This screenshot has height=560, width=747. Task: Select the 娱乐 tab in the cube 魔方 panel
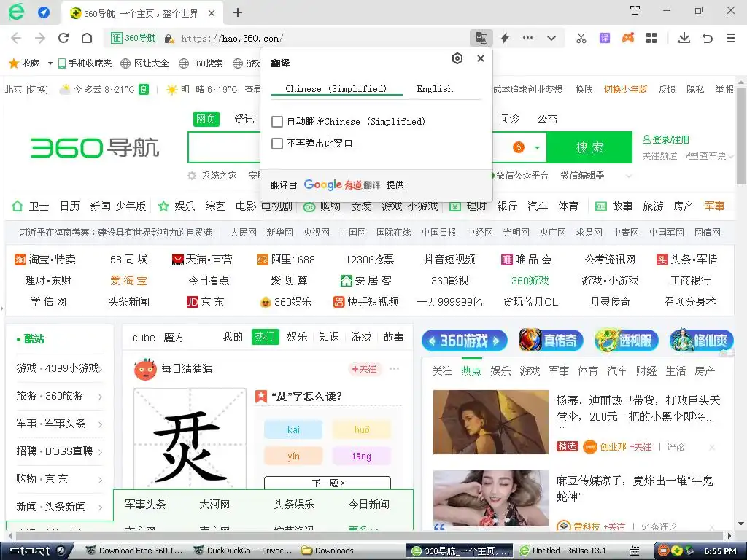(x=298, y=337)
